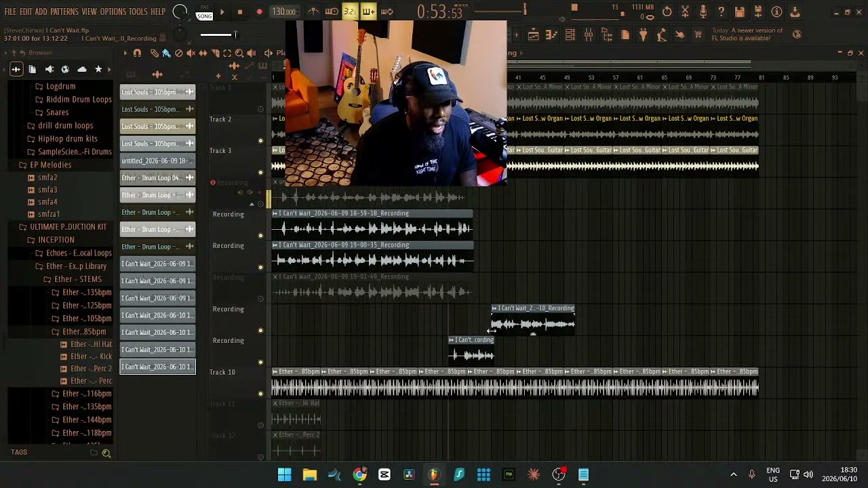Screen dimensions: 868x488
Task: Click the globe news icon beside update notice
Action: point(797,34)
